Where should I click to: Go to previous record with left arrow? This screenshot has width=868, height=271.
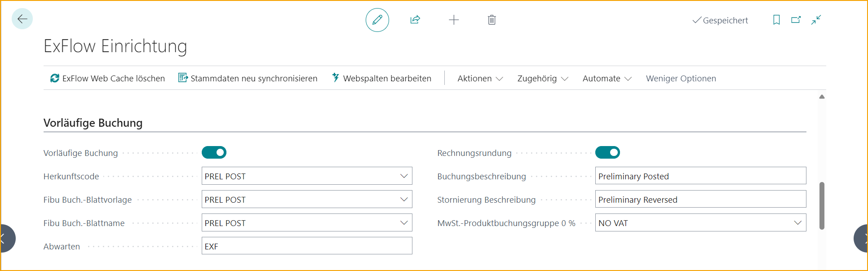coord(6,238)
